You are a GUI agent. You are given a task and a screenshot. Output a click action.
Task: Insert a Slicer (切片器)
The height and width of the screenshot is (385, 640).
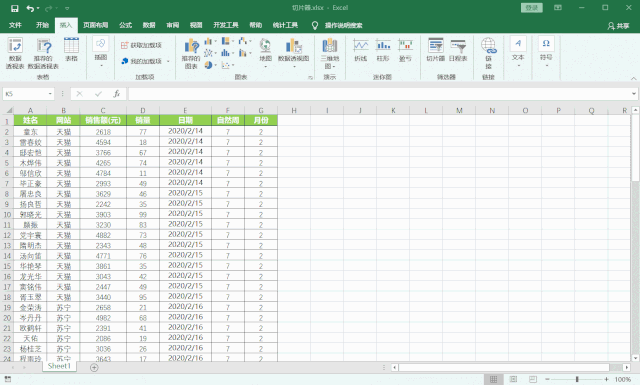[x=436, y=50]
